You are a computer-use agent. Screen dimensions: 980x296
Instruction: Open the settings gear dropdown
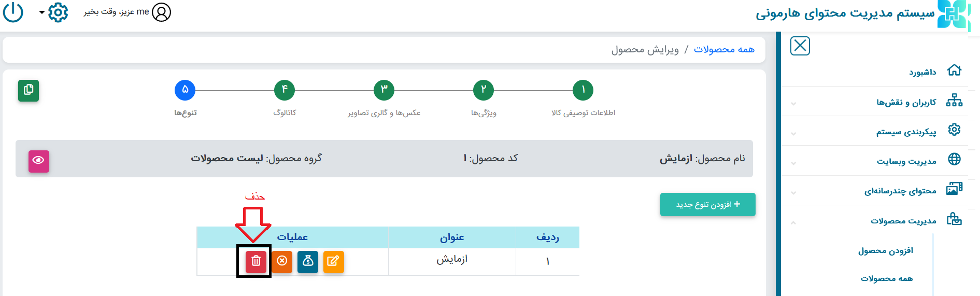(x=58, y=12)
